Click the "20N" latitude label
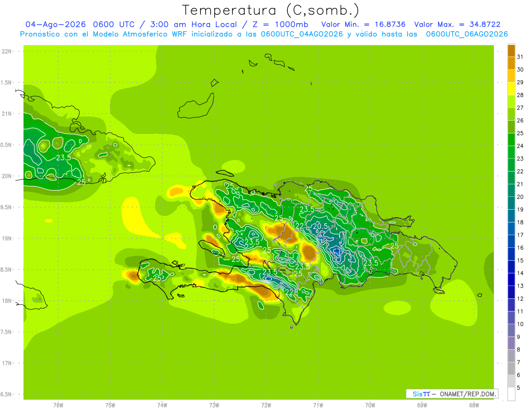 tap(7, 176)
